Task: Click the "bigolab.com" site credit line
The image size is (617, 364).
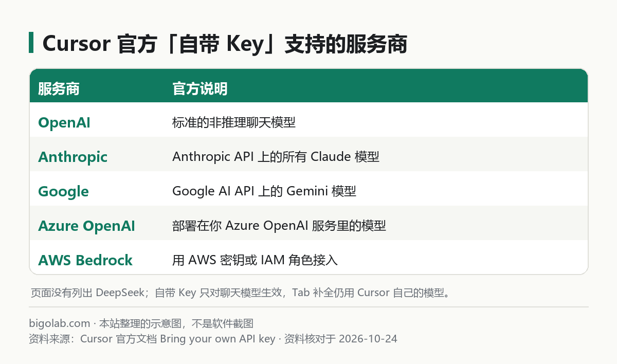Action: tap(141, 323)
